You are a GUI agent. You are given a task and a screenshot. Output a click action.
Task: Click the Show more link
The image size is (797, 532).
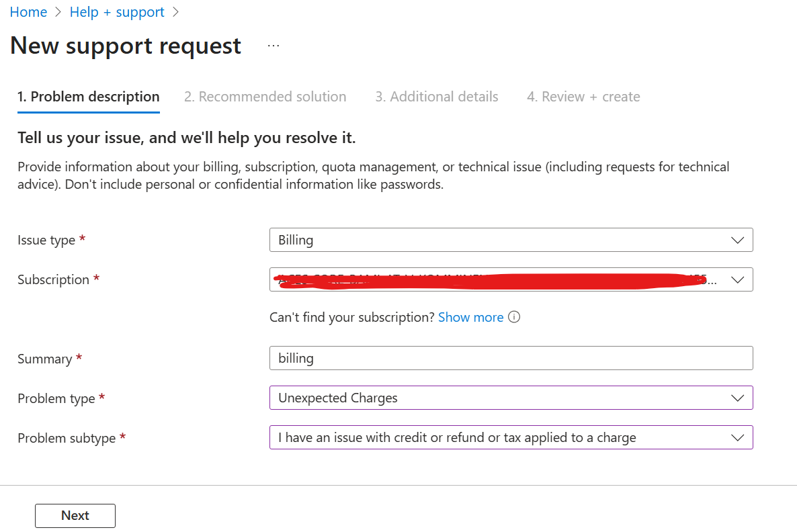pyautogui.click(x=470, y=317)
